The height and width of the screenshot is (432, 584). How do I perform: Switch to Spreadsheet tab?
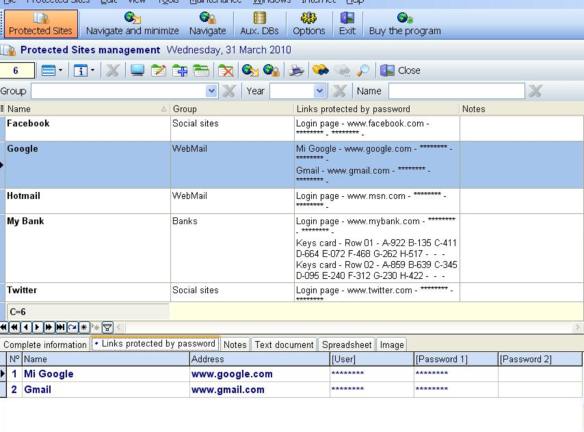(347, 345)
